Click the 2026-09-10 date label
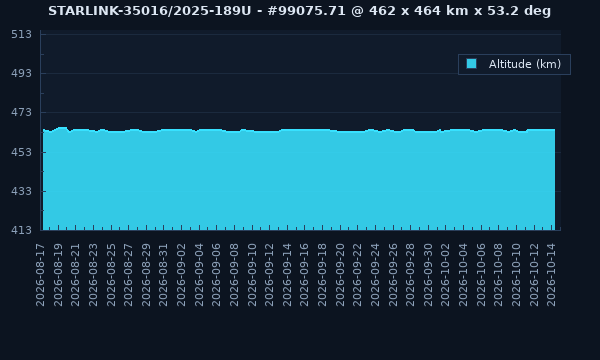This screenshot has height=360, width=600. coord(251,275)
